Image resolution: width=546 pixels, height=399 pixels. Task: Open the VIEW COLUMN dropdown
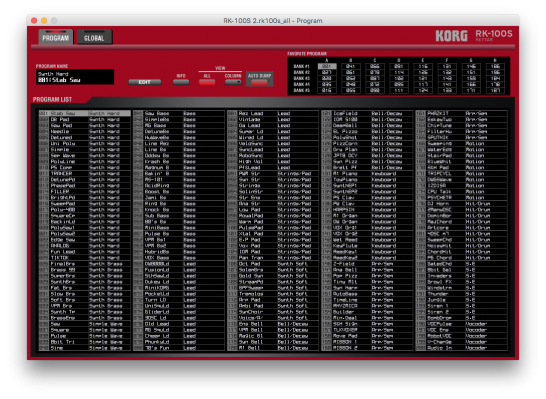233,82
